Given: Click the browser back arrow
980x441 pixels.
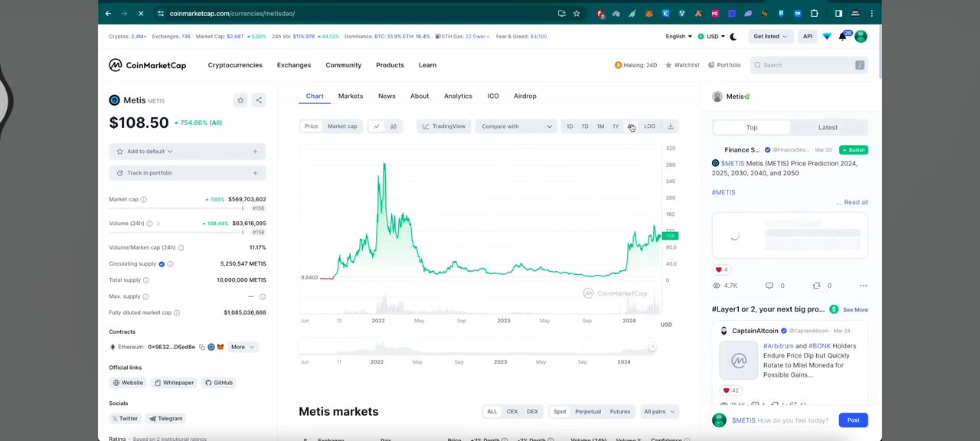Looking at the screenshot, I should [108, 13].
